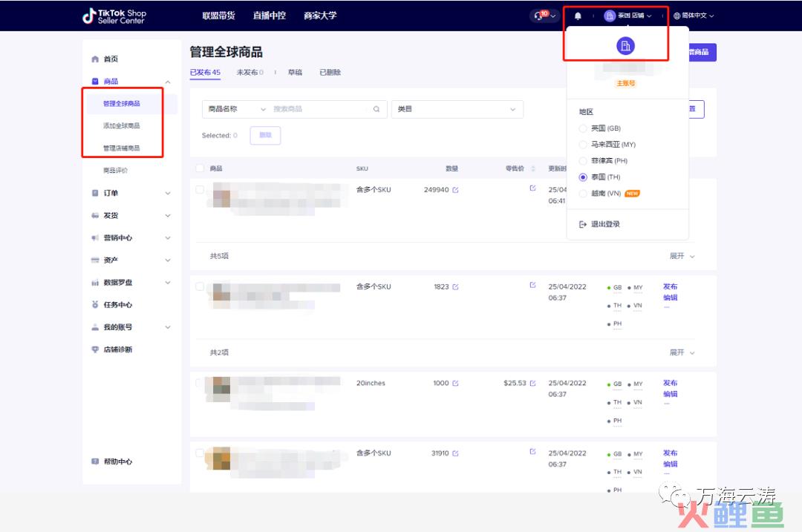Sort by 零售价 column arrows
Viewport: 802px width, 532px height.
[x=533, y=168]
